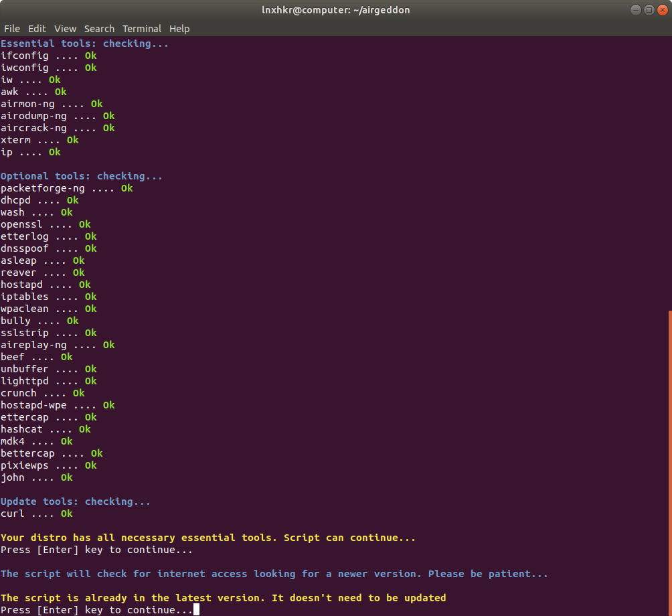This screenshot has height=616, width=672.
Task: Maximize the terminal window
Action: 649,10
